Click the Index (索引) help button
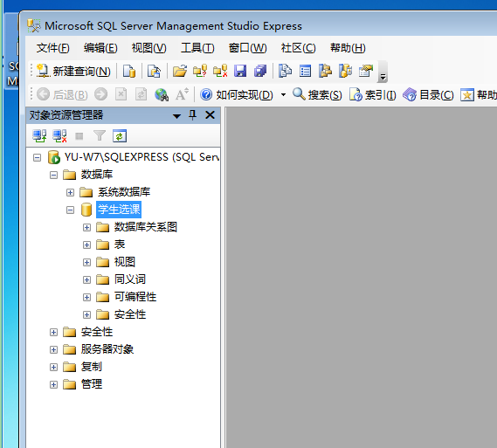 (373, 94)
